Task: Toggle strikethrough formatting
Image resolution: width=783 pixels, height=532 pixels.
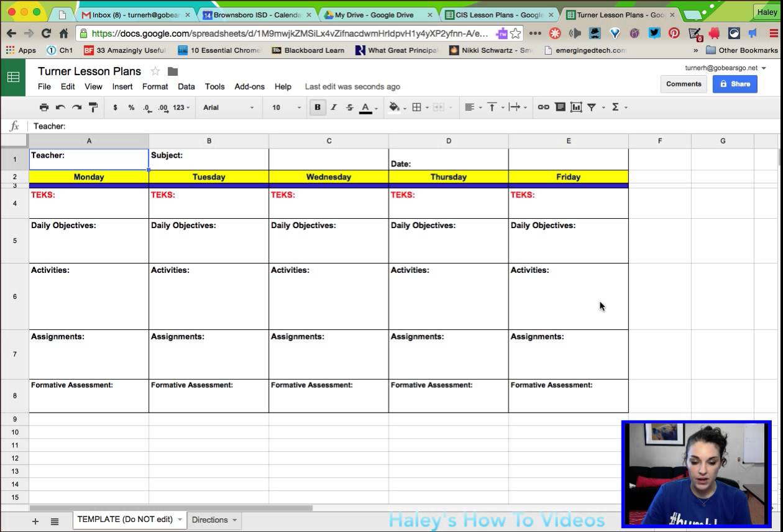Action: tap(349, 108)
